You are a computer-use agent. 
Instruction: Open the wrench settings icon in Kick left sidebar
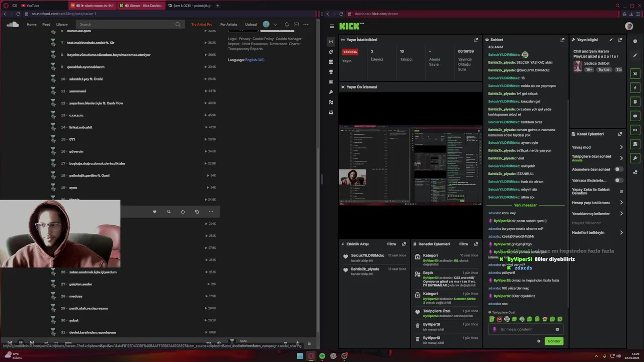click(x=331, y=92)
